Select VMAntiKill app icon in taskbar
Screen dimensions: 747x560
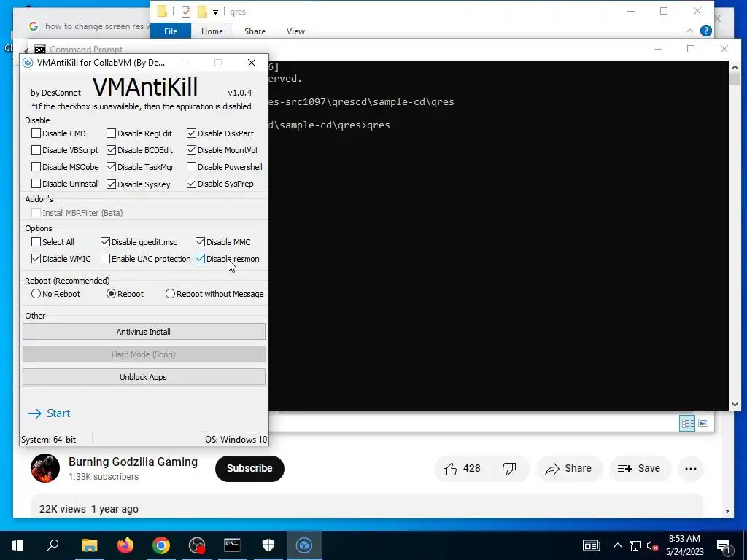coord(304,545)
